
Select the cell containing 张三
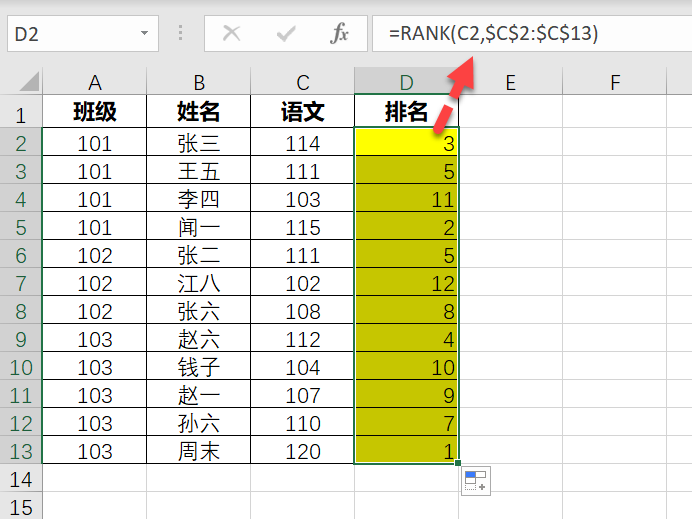[x=199, y=143]
